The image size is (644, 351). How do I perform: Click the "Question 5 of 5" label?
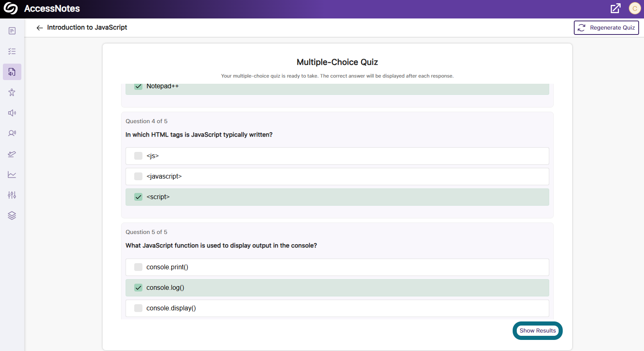tap(147, 232)
